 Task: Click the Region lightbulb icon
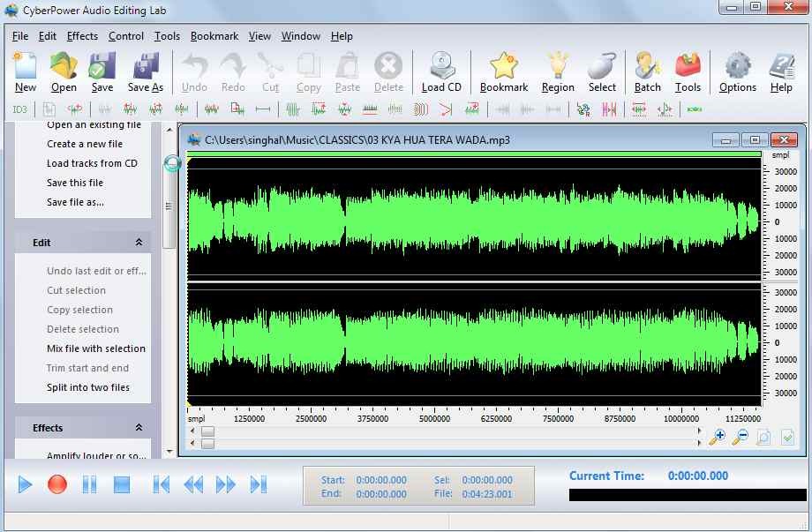[557, 72]
